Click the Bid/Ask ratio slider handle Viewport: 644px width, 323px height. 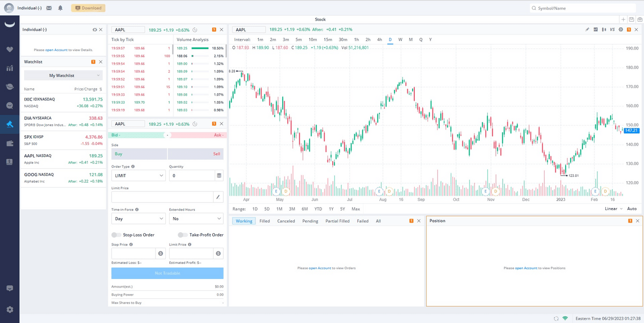[167, 135]
